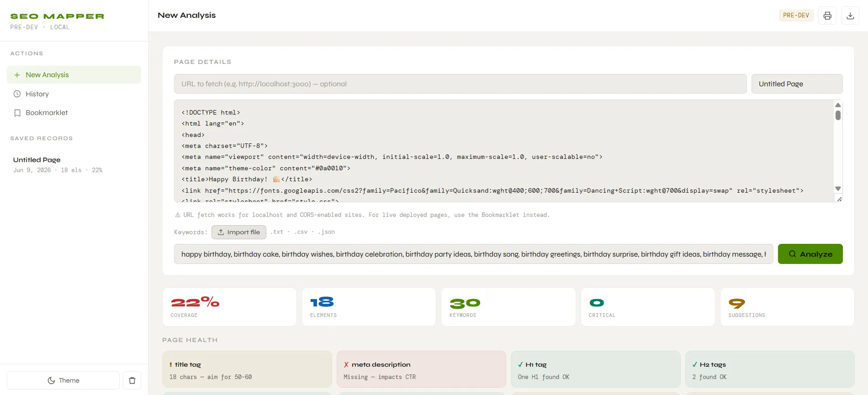Click the SEO MAPPER logo text
868x395 pixels.
click(x=57, y=16)
